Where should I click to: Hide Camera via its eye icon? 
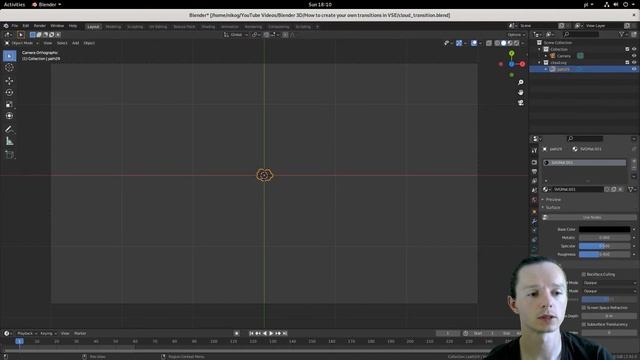[634, 56]
